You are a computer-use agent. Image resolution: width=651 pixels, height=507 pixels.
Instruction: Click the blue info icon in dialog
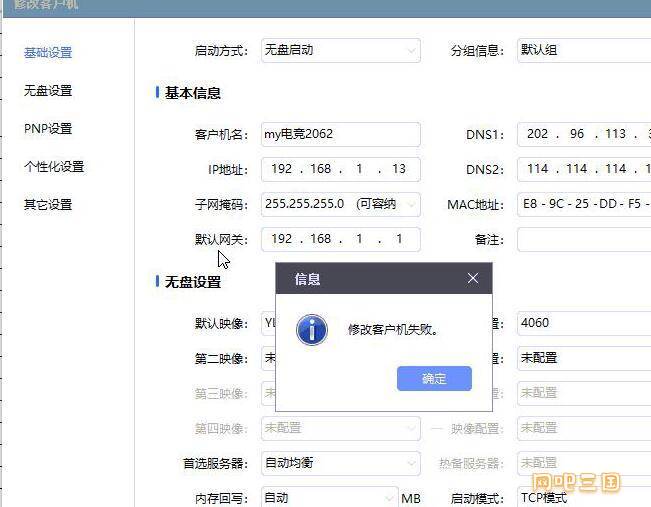312,330
